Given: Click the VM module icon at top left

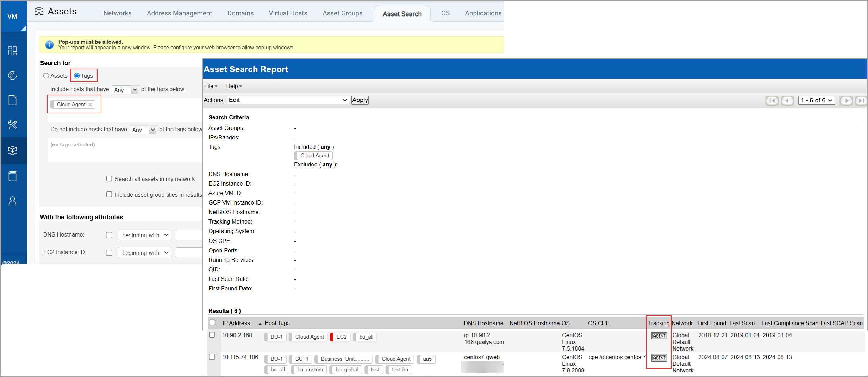Looking at the screenshot, I should [13, 16].
